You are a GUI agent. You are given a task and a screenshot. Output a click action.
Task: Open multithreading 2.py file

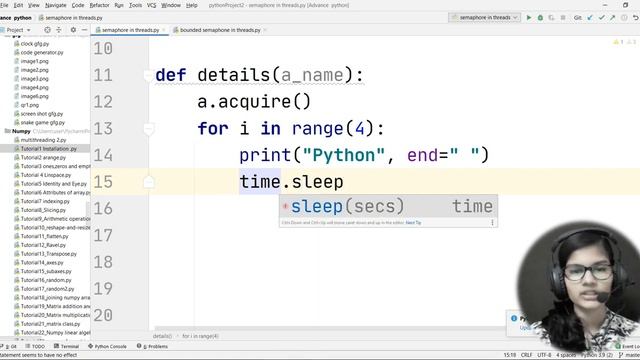click(40, 140)
